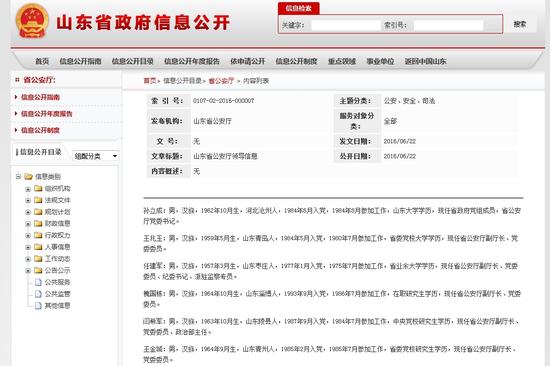Click the 索引号 index number input field
The width and height of the screenshot is (550, 366).
click(x=448, y=25)
